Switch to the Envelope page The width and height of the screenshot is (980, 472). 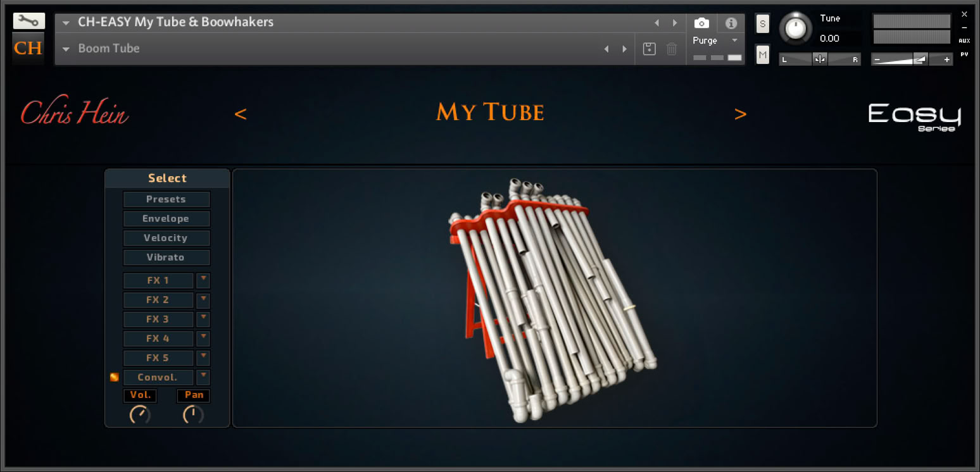tap(166, 218)
